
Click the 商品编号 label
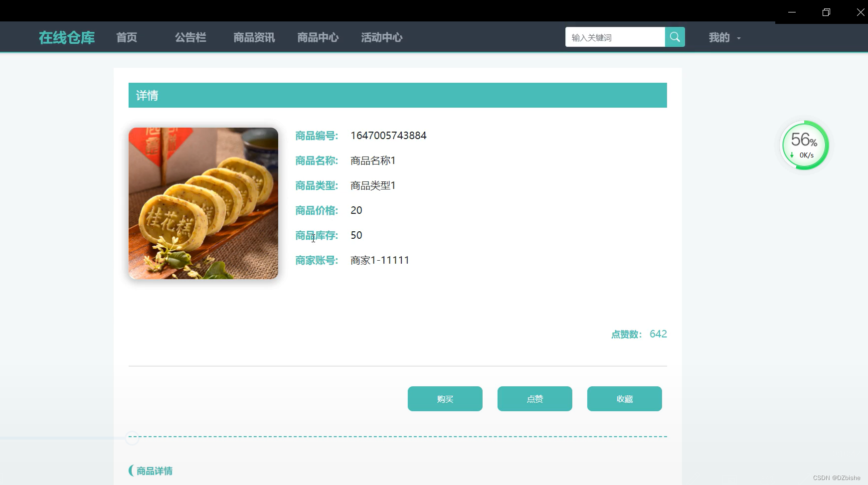point(317,136)
